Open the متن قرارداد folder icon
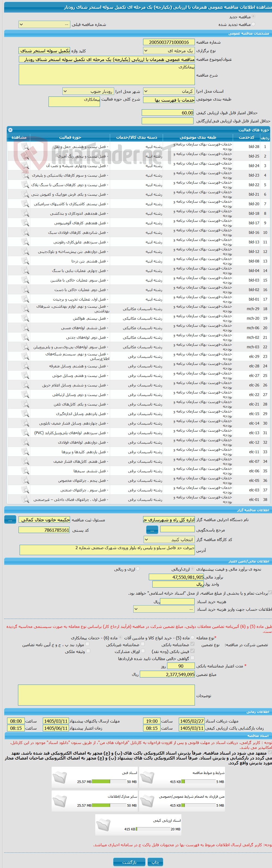 (147, 801)
